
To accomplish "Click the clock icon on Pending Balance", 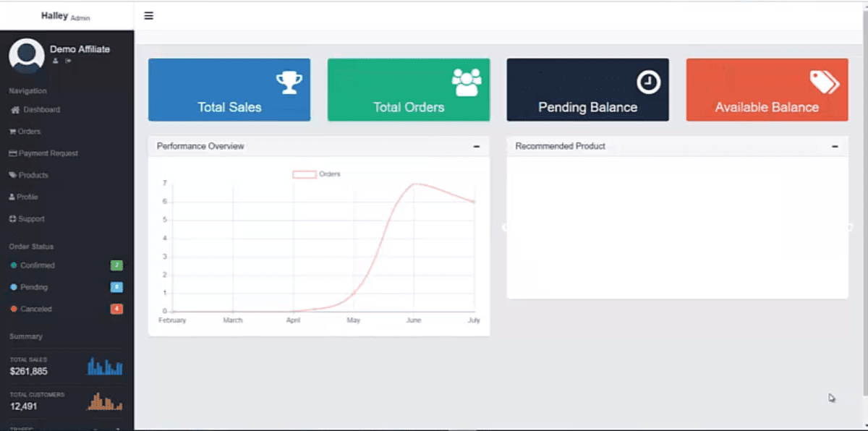I will point(649,82).
